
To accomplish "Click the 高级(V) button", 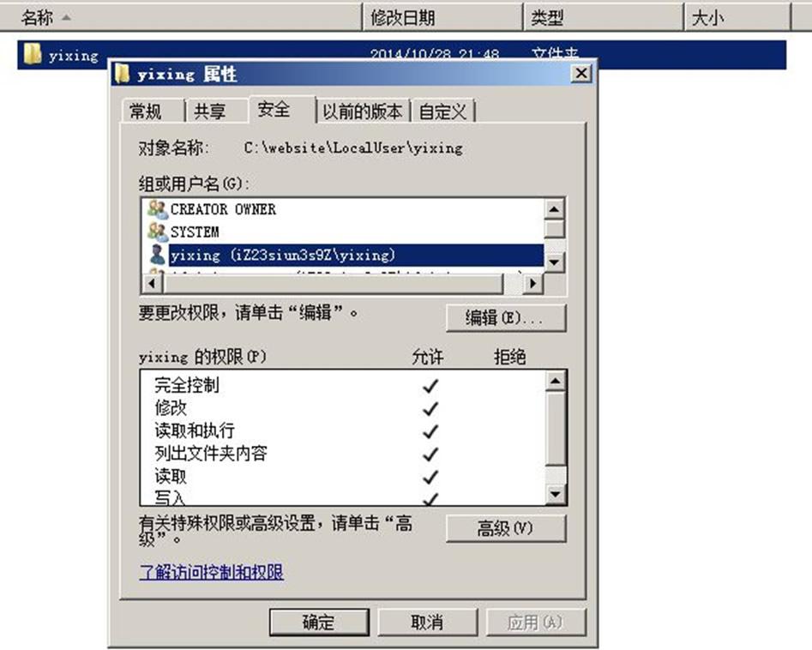I will [505, 528].
